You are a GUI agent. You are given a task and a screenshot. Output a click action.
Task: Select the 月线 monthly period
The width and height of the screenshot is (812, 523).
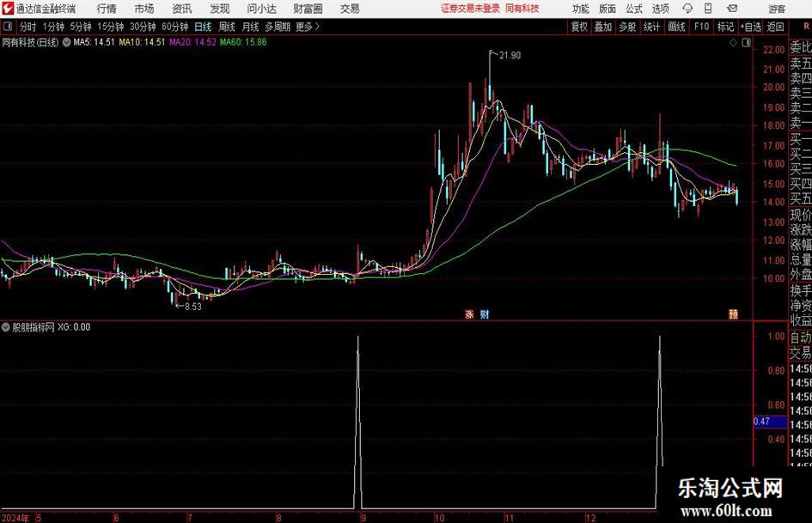point(250,27)
